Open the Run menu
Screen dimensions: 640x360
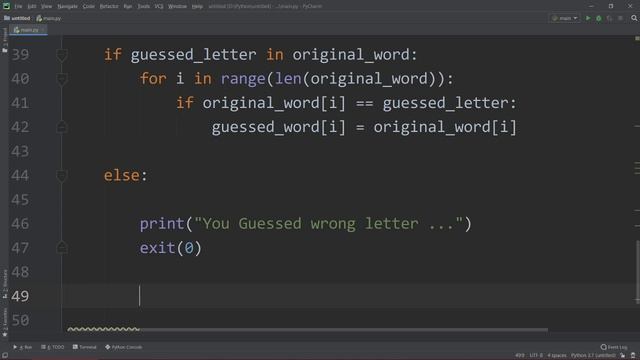point(128,6)
